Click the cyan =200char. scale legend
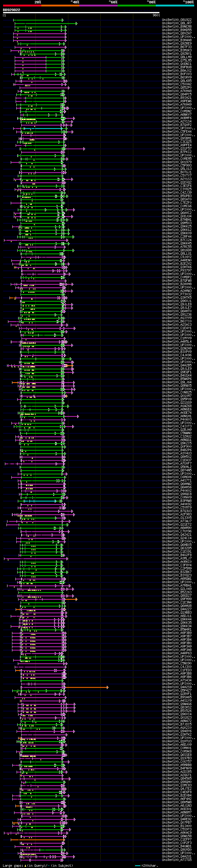 [x=146, y=865]
